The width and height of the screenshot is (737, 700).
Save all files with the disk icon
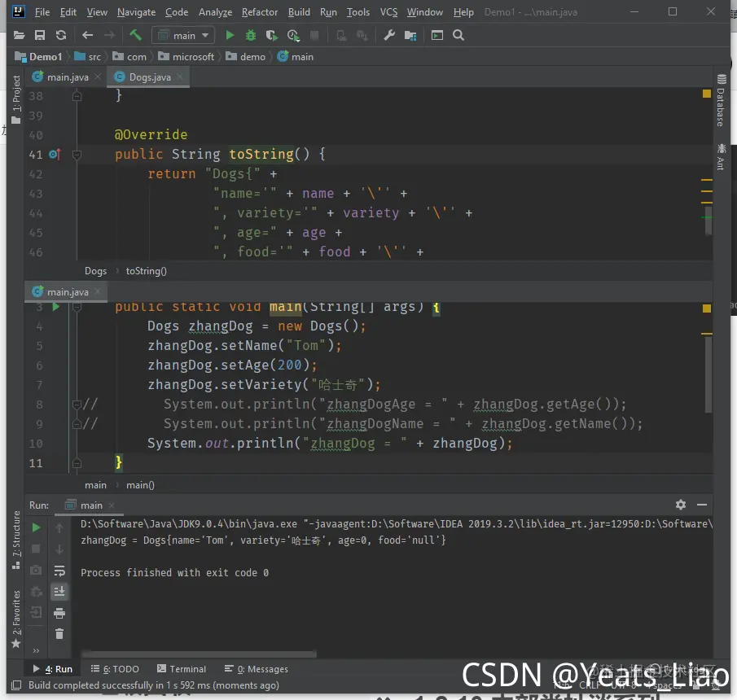point(40,35)
